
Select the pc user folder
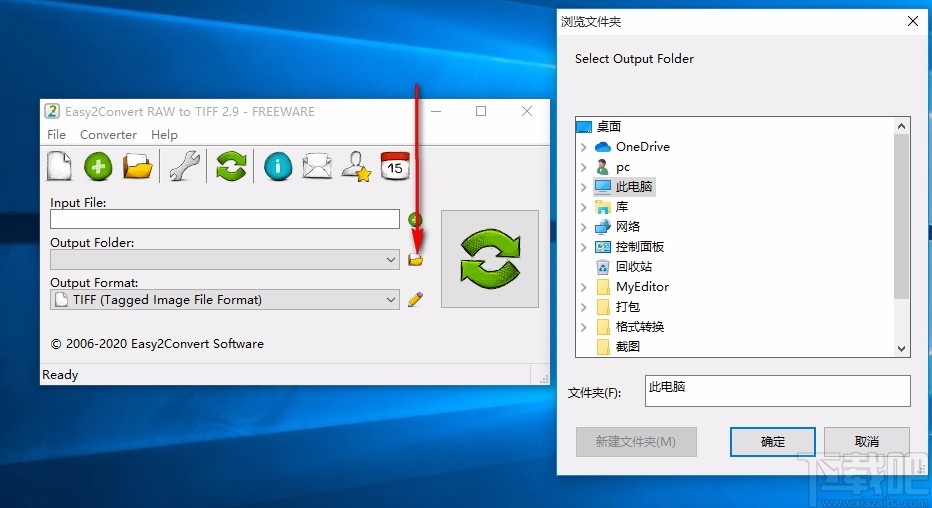622,167
